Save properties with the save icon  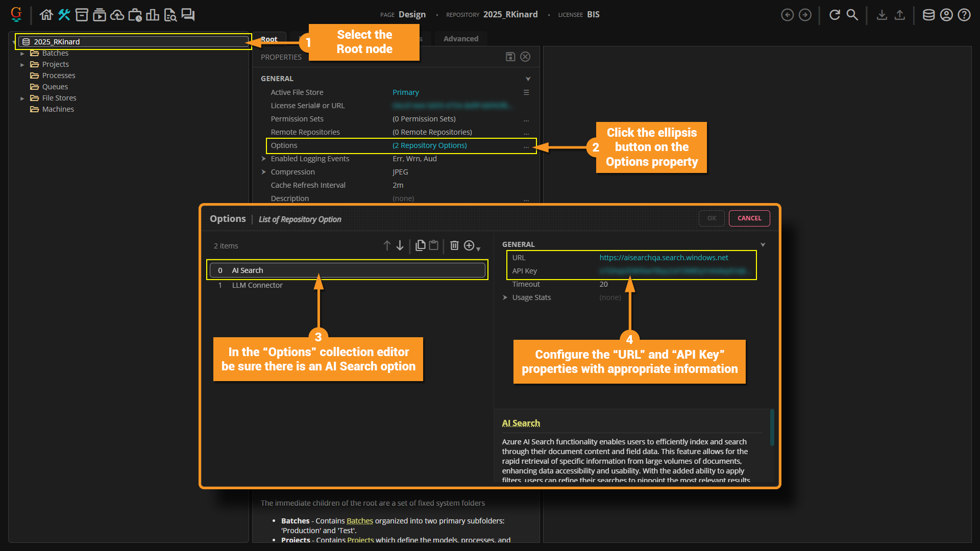pos(510,57)
